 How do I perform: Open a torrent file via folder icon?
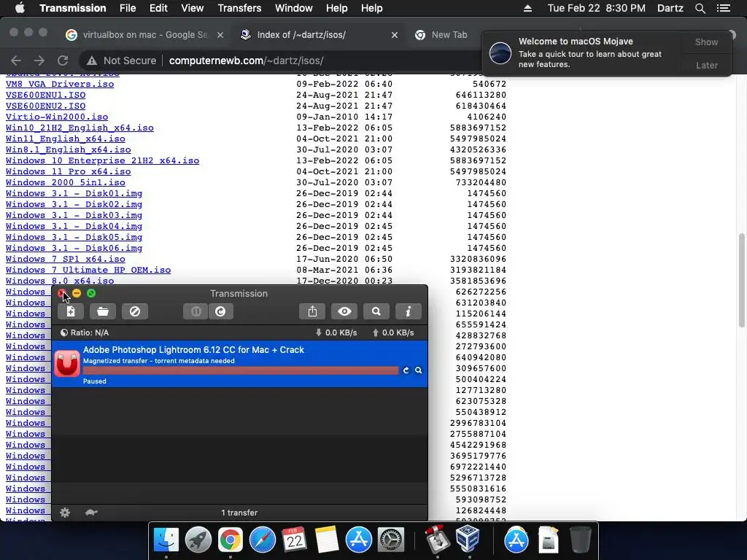click(102, 311)
